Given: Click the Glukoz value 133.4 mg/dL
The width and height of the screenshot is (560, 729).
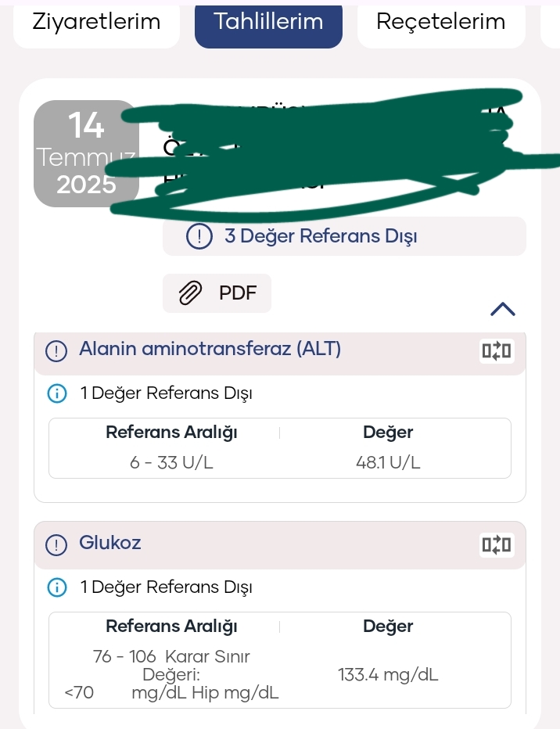Looking at the screenshot, I should [388, 674].
